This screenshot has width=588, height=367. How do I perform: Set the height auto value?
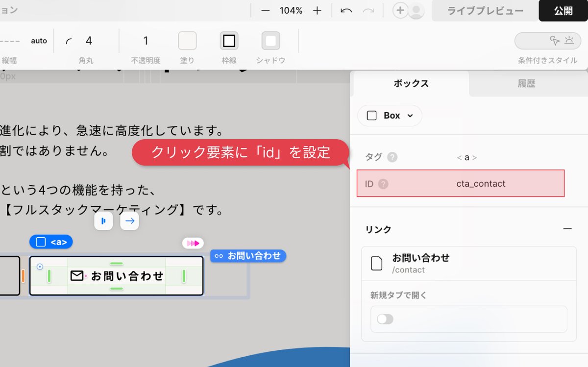coord(39,41)
